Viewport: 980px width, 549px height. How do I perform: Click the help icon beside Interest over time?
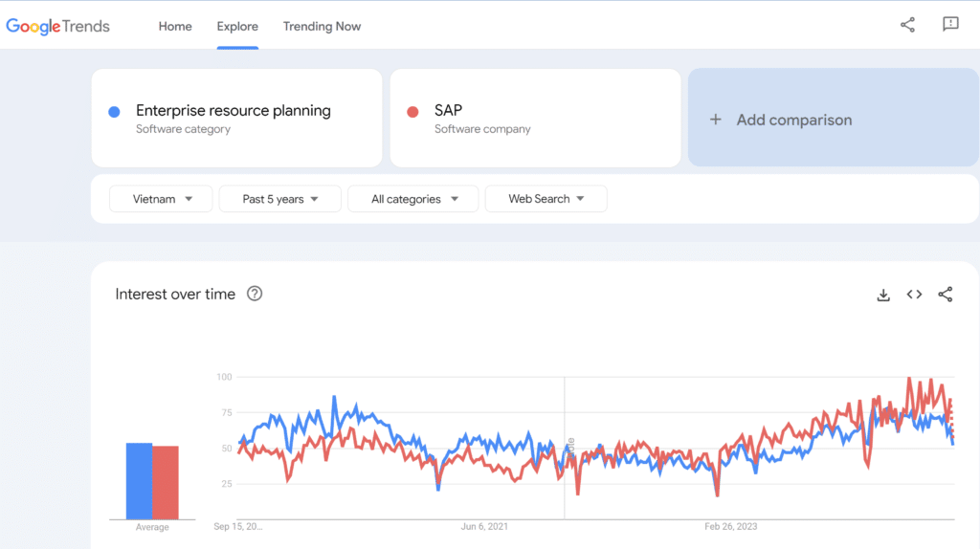(255, 294)
